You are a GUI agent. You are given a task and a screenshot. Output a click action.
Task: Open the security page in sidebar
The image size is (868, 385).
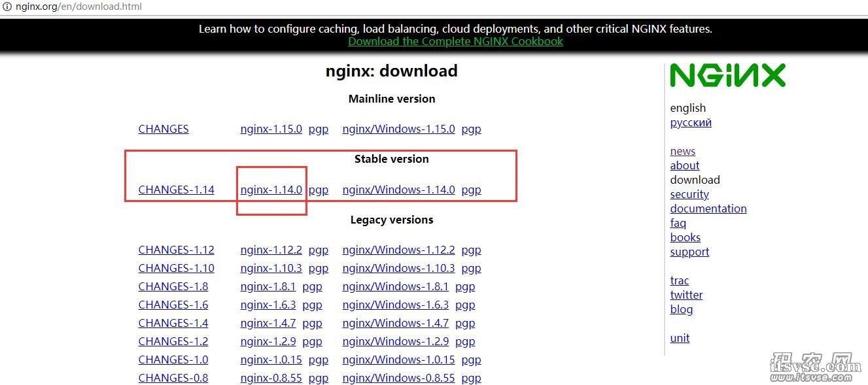[689, 194]
